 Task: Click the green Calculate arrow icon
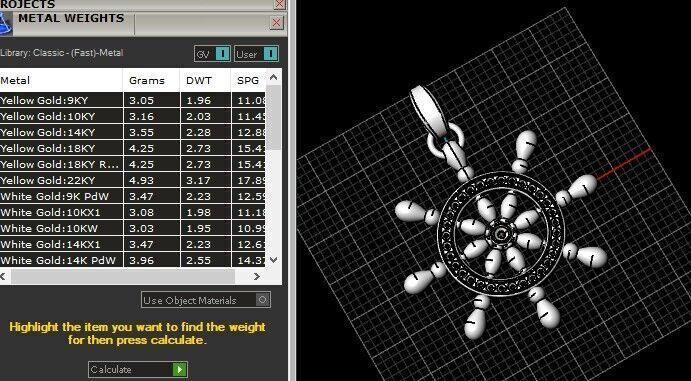(x=179, y=370)
